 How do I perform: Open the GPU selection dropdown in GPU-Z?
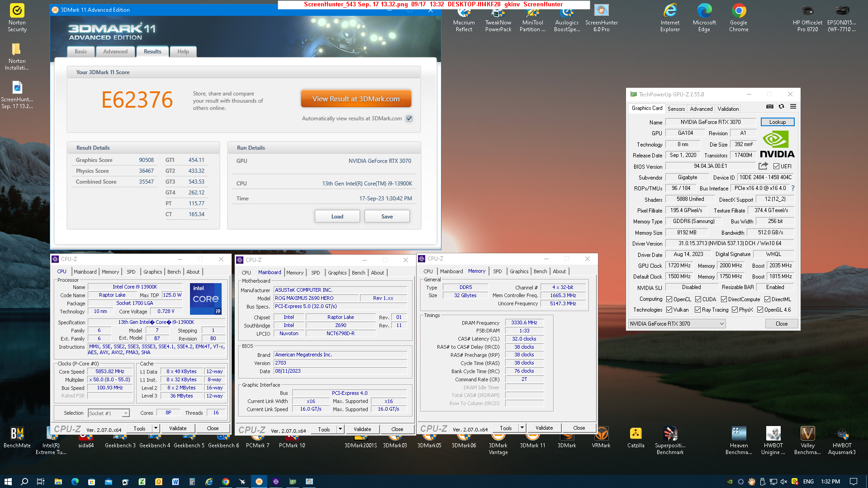tap(677, 324)
